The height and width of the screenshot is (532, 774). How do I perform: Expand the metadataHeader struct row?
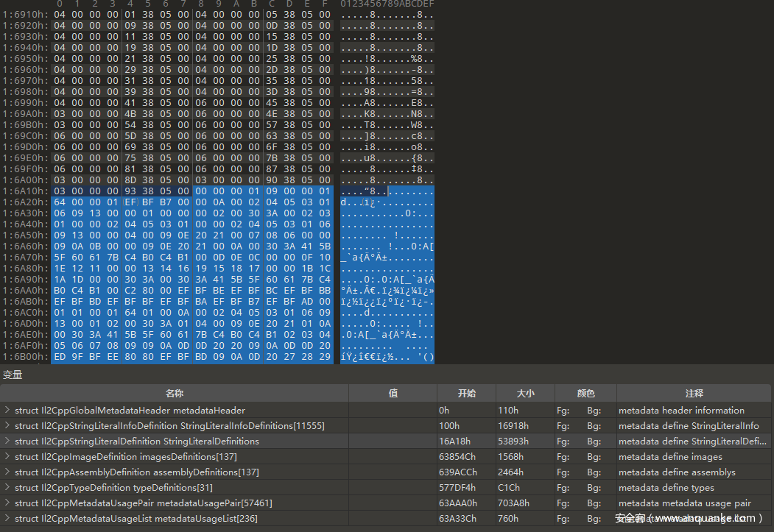(x=7, y=411)
